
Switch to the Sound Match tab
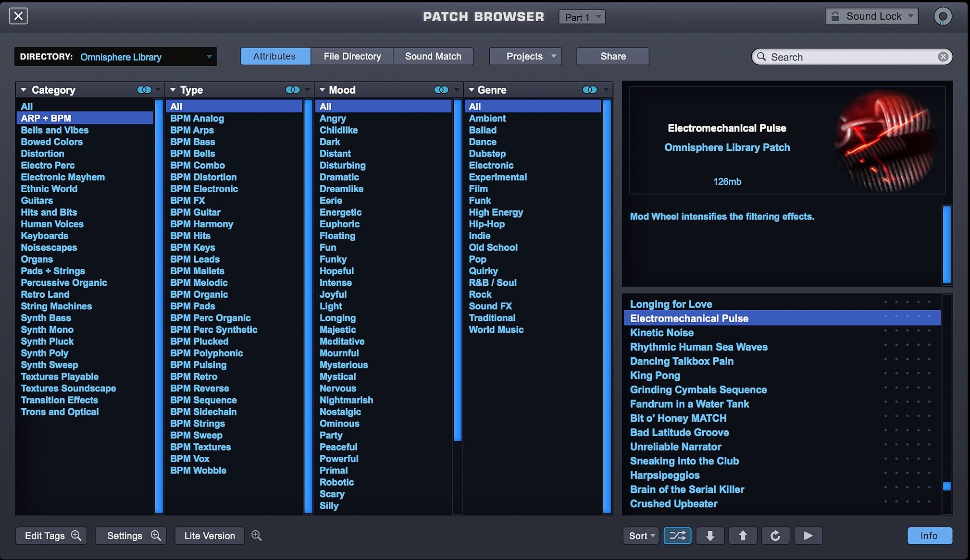[x=433, y=55]
